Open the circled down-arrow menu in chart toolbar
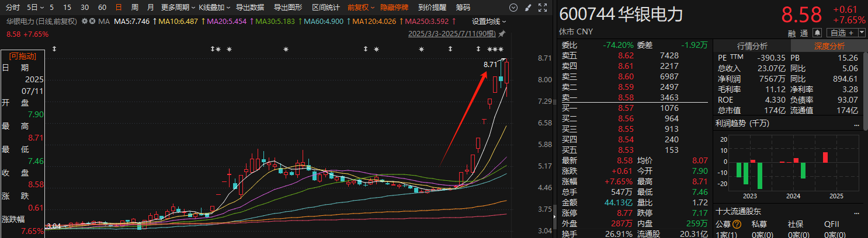868x238 pixels. [x=512, y=8]
